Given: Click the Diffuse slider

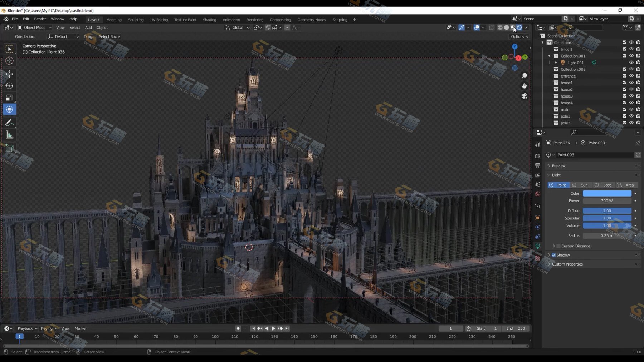Looking at the screenshot, I should tap(607, 211).
